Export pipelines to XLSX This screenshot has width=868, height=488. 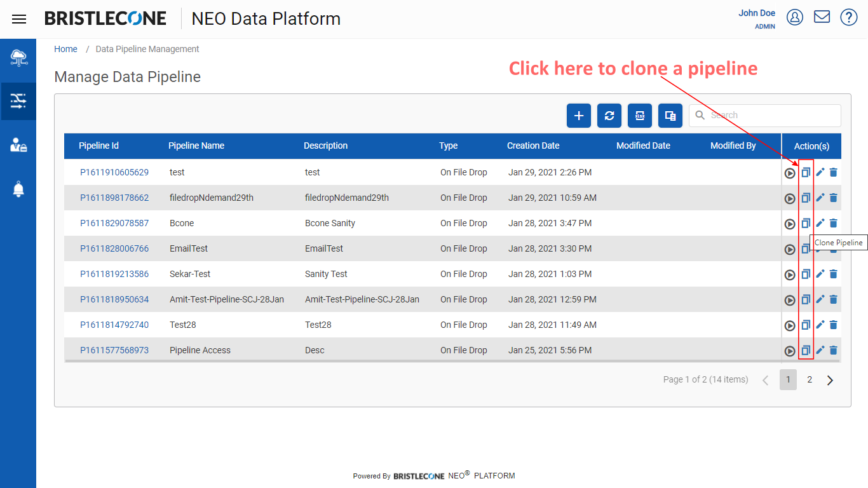(640, 116)
